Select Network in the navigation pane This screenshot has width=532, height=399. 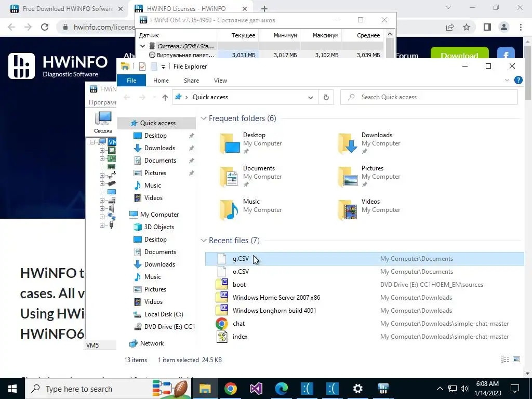[152, 343]
